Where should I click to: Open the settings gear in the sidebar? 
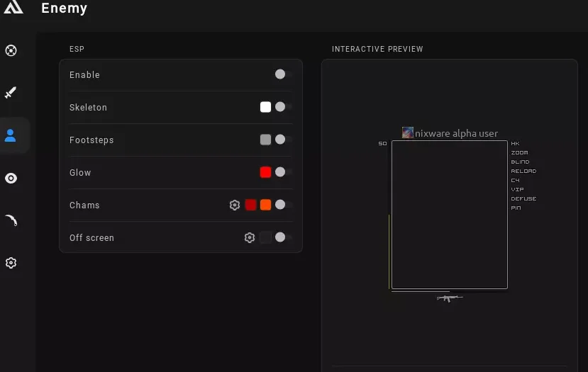(x=11, y=263)
